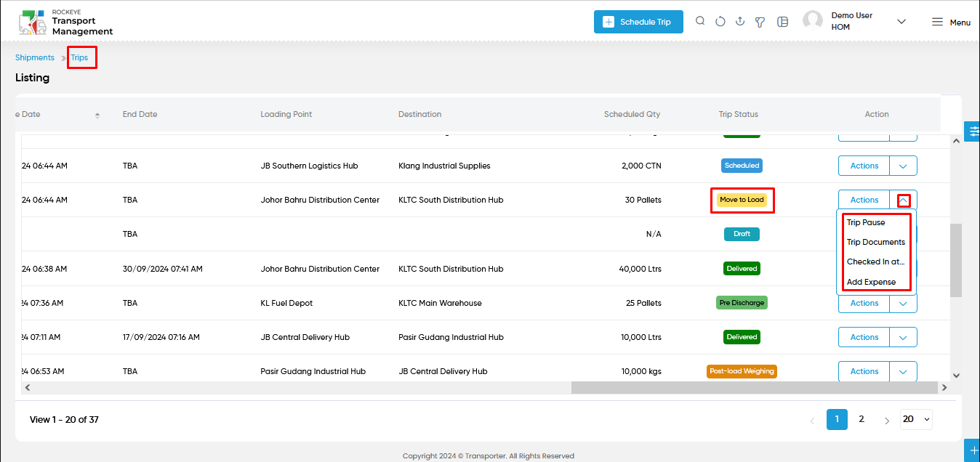The image size is (980, 462).
Task: Click the vertical scrollbar thumb
Action: coord(956,260)
